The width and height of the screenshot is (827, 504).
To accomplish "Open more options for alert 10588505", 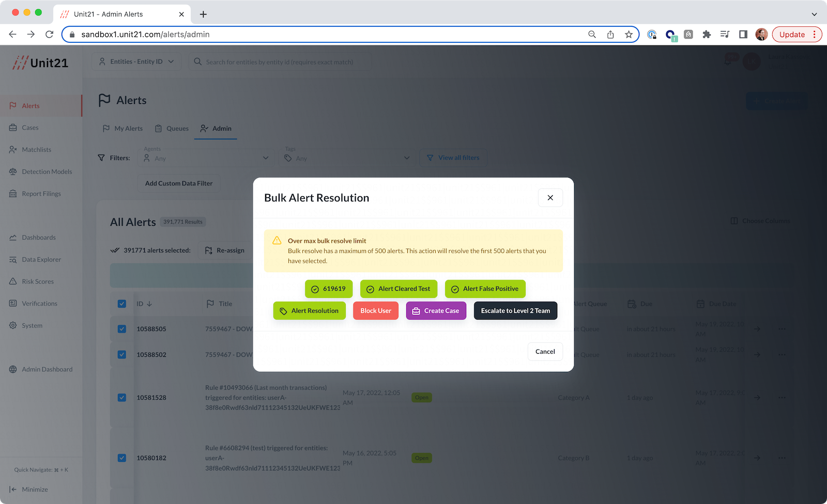I will 782,329.
